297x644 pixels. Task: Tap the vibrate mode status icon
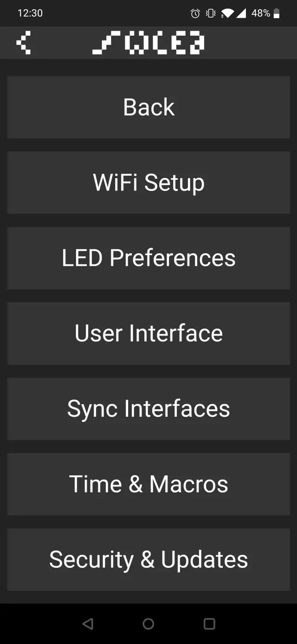click(x=211, y=13)
